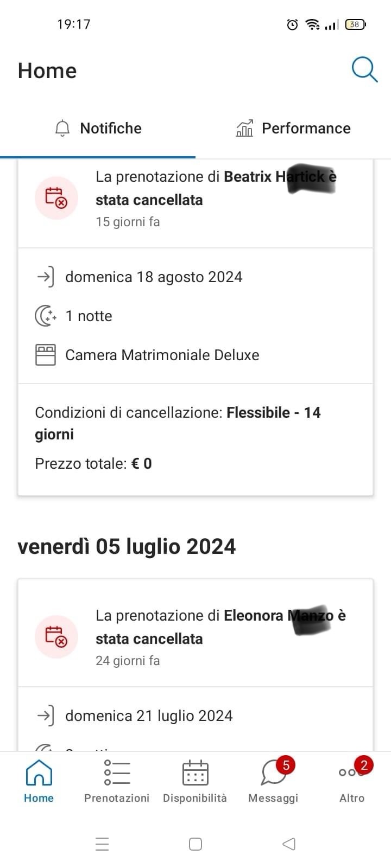Tap the moon icon beside 1 notte

pyautogui.click(x=46, y=316)
